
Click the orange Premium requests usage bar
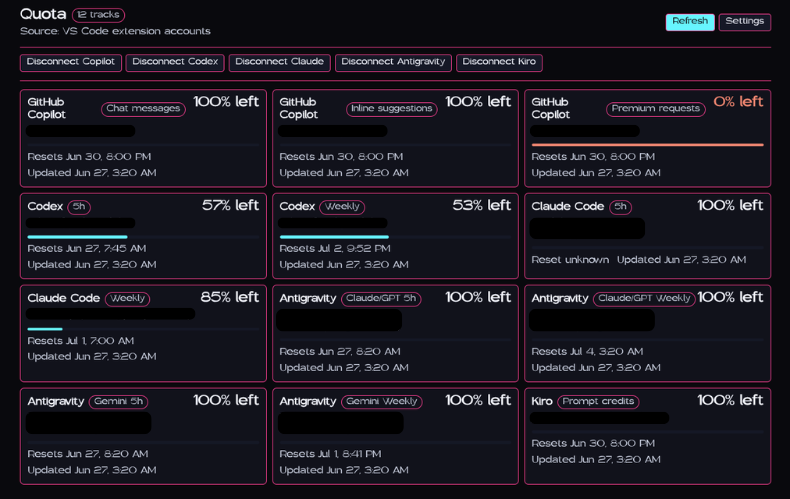(647, 145)
